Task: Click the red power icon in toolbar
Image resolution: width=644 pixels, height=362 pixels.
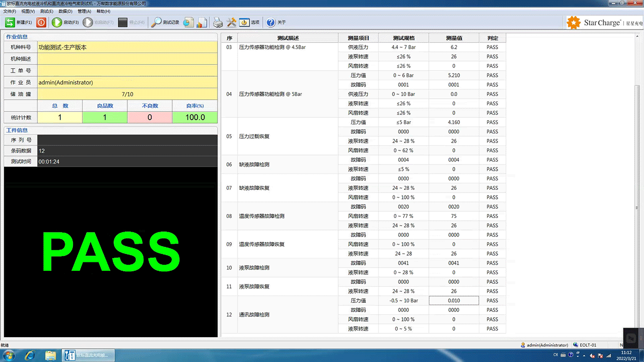Action: tap(42, 22)
